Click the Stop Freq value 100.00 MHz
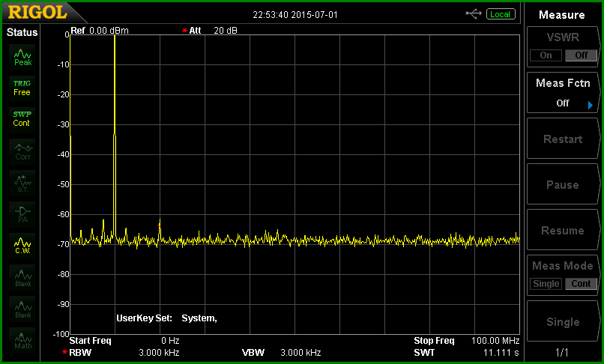Image resolution: width=604 pixels, height=364 pixels. 495,341
